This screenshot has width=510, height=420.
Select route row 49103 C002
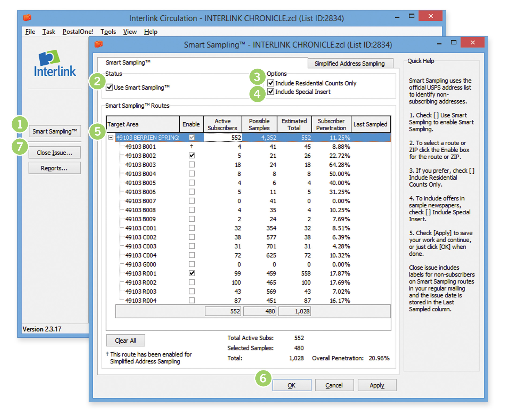click(x=253, y=237)
